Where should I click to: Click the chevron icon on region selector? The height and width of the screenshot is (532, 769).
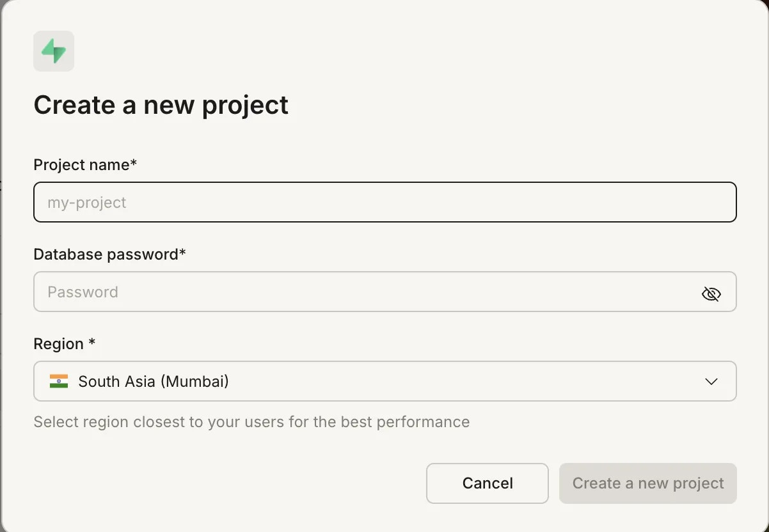click(711, 381)
